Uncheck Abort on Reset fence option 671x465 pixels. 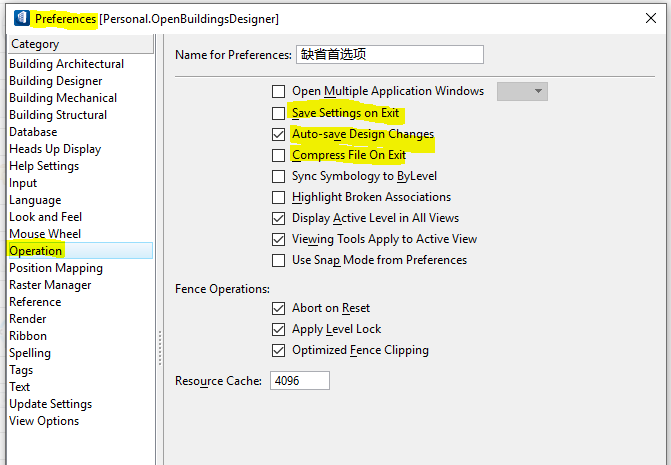(279, 308)
